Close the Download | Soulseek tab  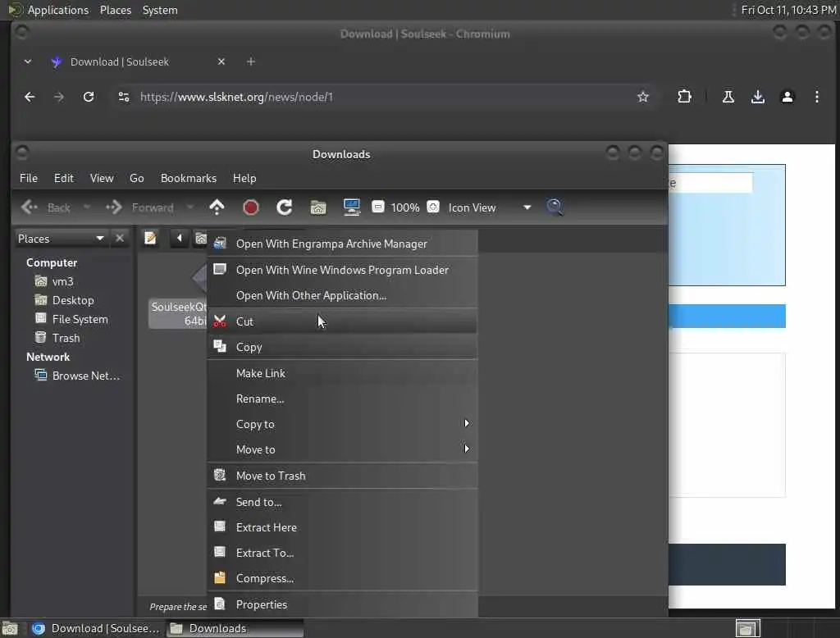[x=221, y=62]
